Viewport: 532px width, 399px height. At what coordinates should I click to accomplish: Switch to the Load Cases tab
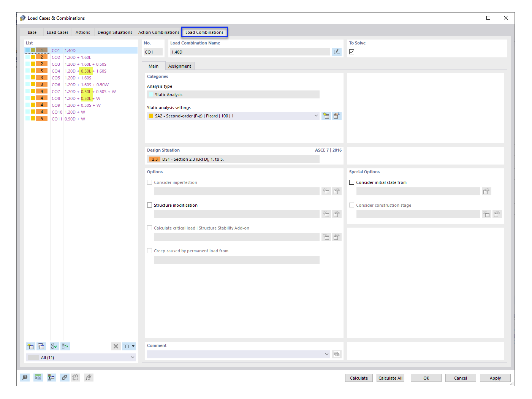click(x=57, y=32)
